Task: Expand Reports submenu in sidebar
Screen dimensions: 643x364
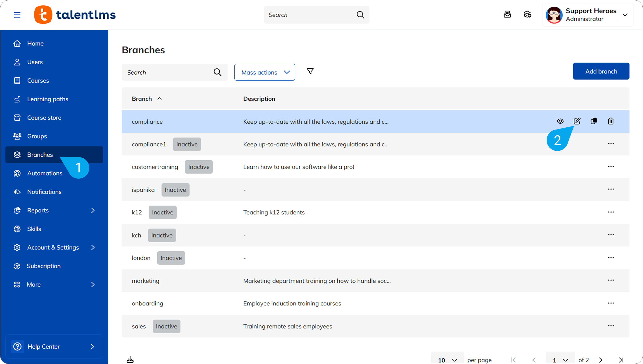Action: pos(93,210)
